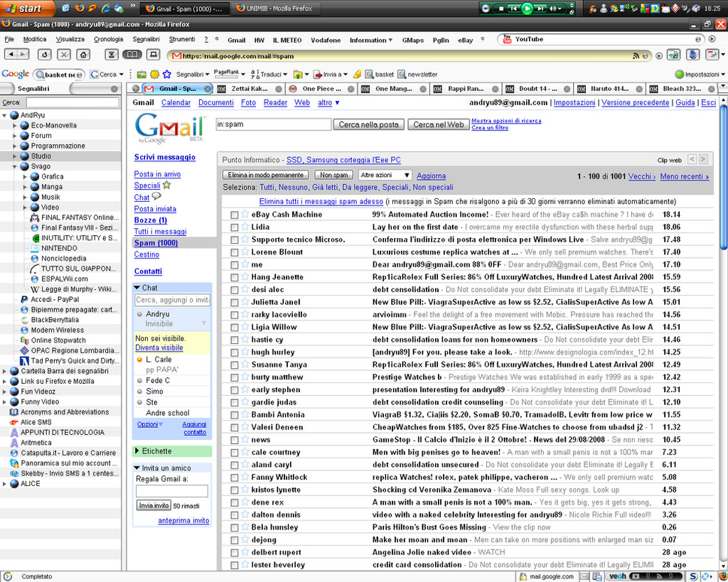Open the Strumenti menu
Viewport: 728px width, 582px height.
coord(182,40)
